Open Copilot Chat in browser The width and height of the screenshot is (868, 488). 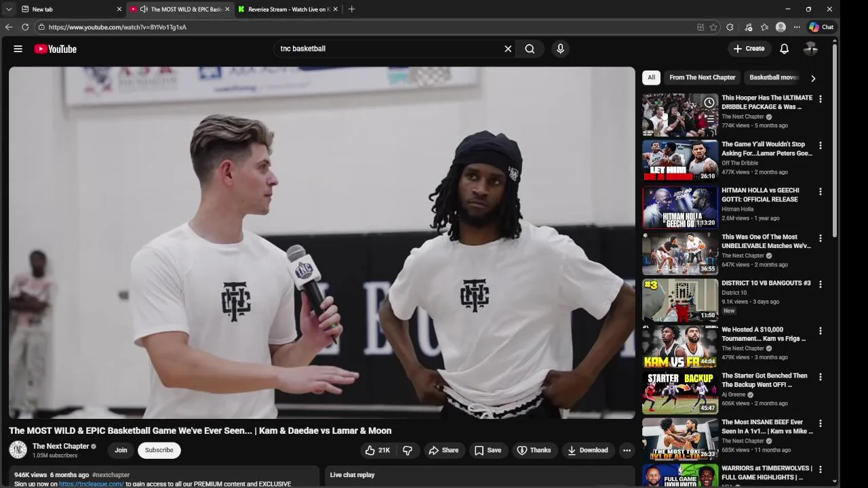[x=821, y=27]
